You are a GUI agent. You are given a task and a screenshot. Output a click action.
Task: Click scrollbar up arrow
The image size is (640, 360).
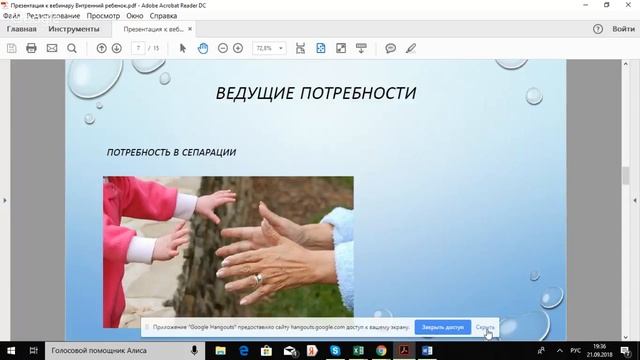pyautogui.click(x=626, y=64)
